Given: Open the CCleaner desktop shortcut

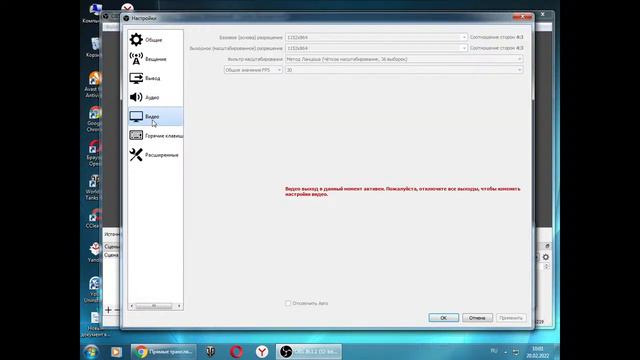Looking at the screenshot, I should (x=94, y=218).
